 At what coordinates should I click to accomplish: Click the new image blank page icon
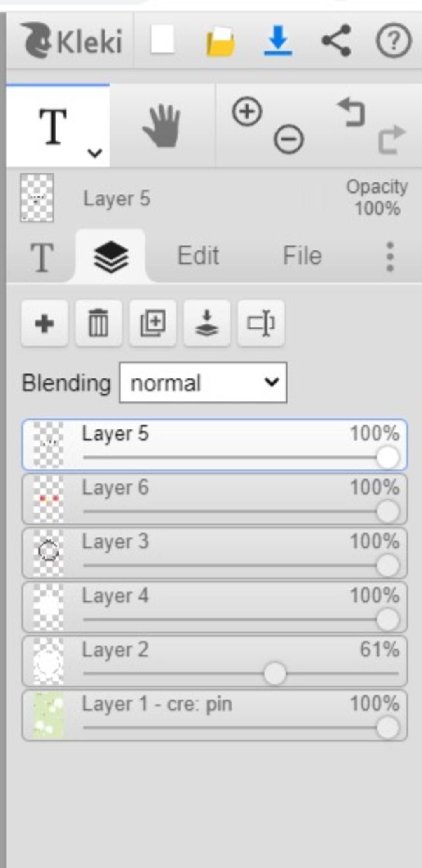162,40
